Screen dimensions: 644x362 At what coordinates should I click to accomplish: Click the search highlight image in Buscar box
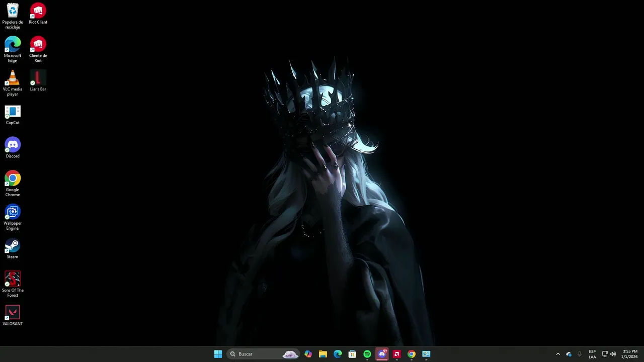click(290, 354)
